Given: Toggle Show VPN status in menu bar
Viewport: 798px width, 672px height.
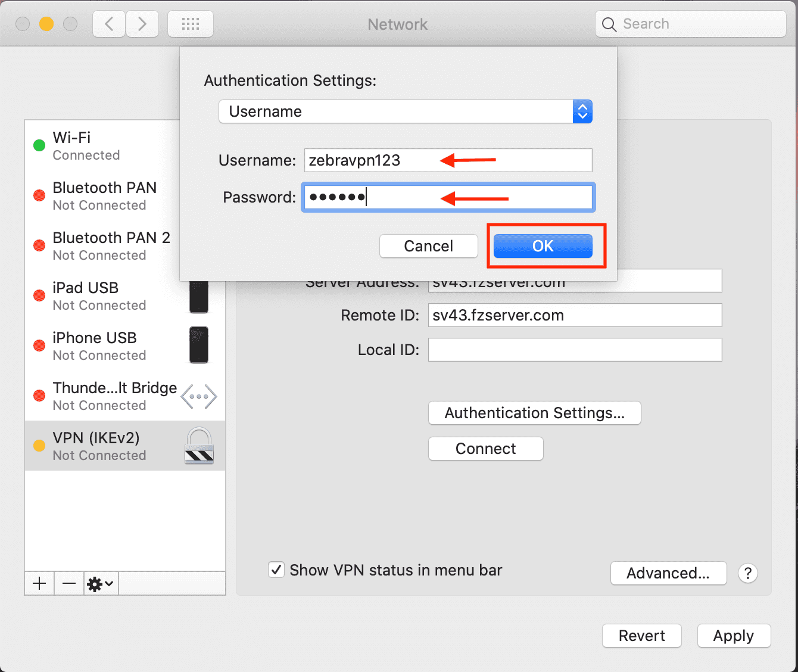Looking at the screenshot, I should click(x=276, y=570).
